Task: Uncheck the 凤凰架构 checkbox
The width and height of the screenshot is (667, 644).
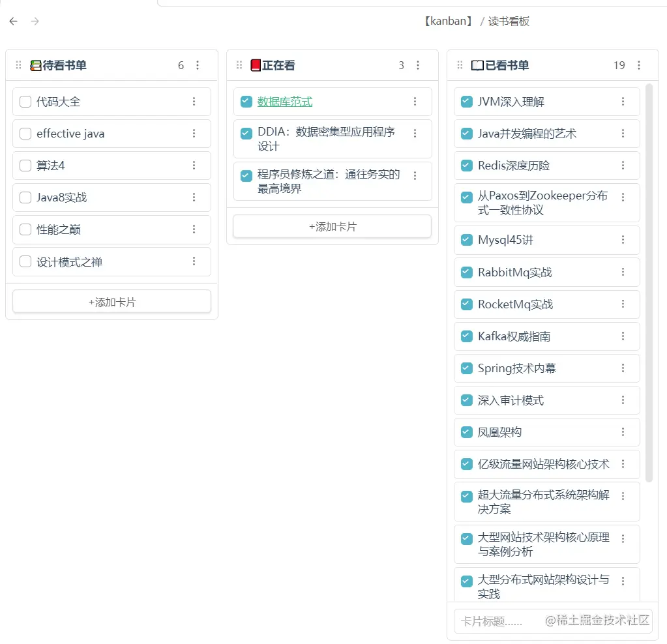Action: tap(467, 432)
